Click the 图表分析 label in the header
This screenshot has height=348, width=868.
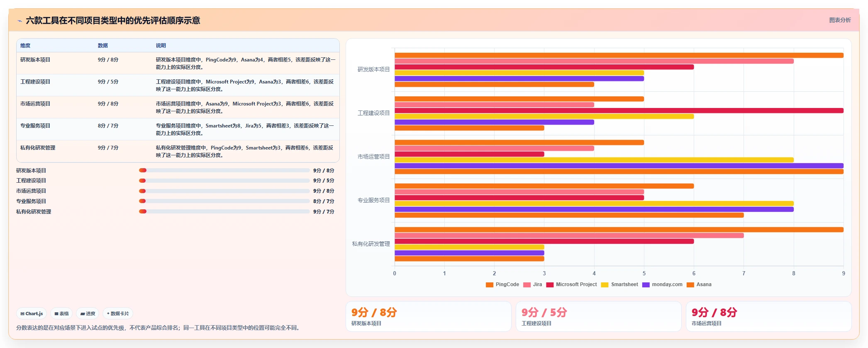click(x=840, y=20)
